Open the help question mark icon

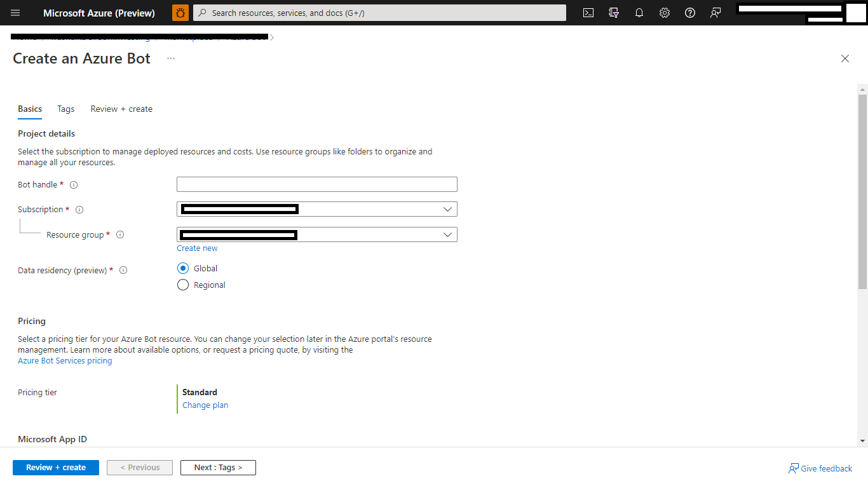(x=690, y=13)
